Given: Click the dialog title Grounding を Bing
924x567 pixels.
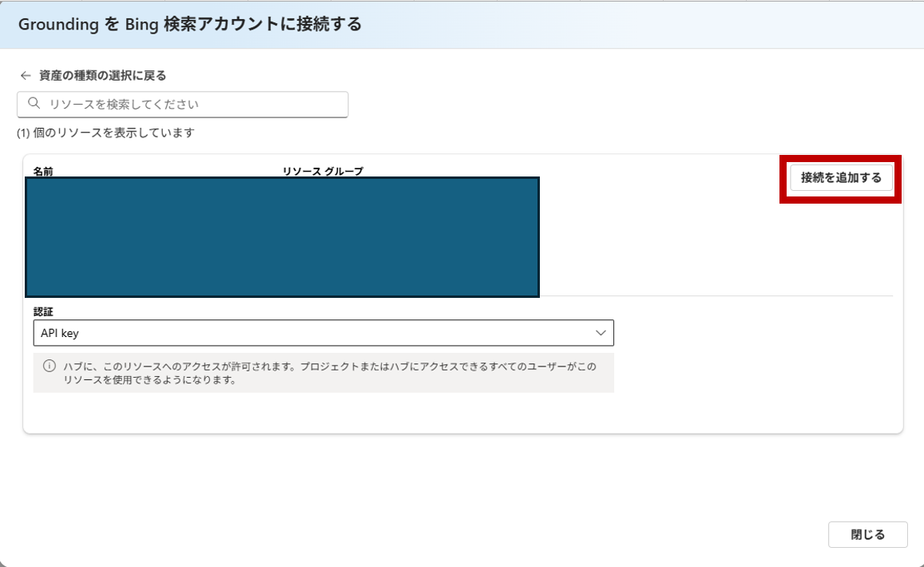Looking at the screenshot, I should pos(190,24).
